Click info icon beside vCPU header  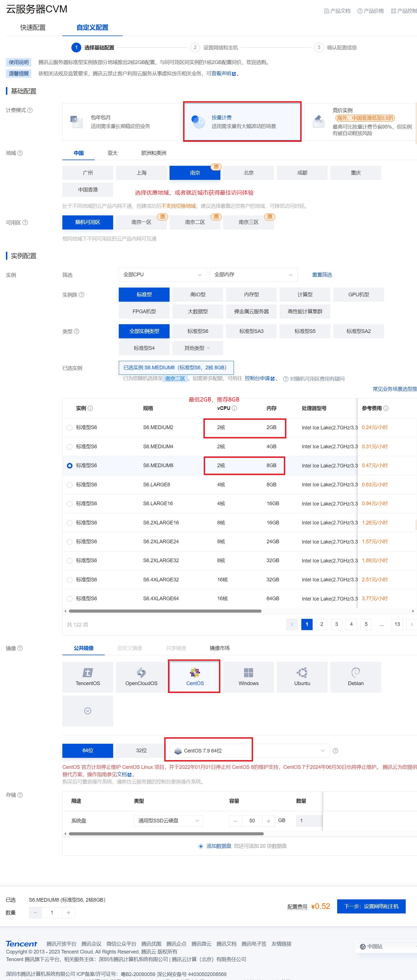coord(234,408)
